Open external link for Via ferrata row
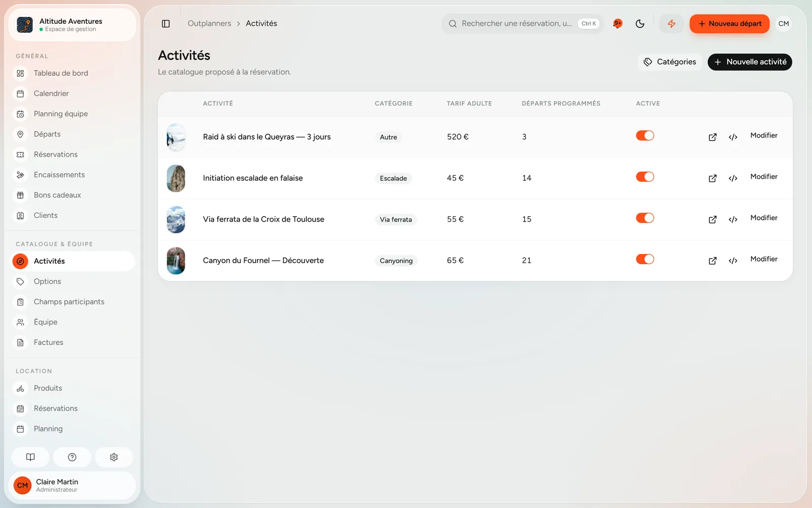The width and height of the screenshot is (812, 508). coord(713,219)
